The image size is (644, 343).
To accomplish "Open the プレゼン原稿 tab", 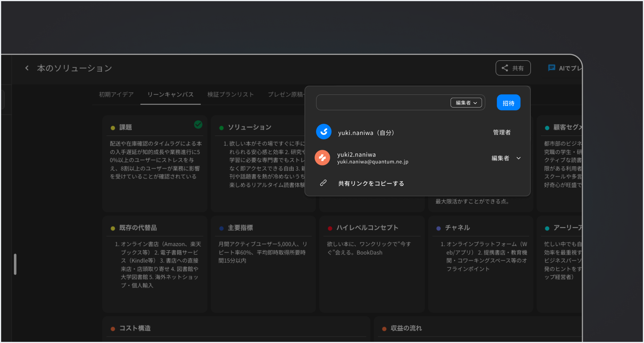I will pos(285,95).
